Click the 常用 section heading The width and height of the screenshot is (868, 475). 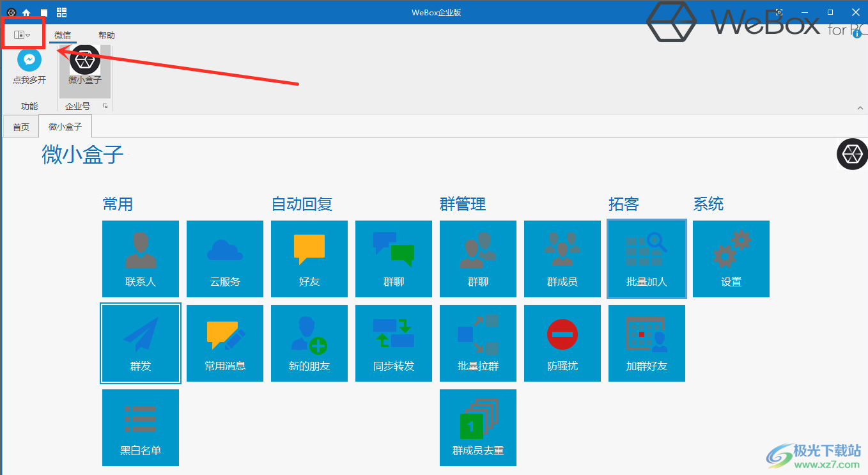118,204
